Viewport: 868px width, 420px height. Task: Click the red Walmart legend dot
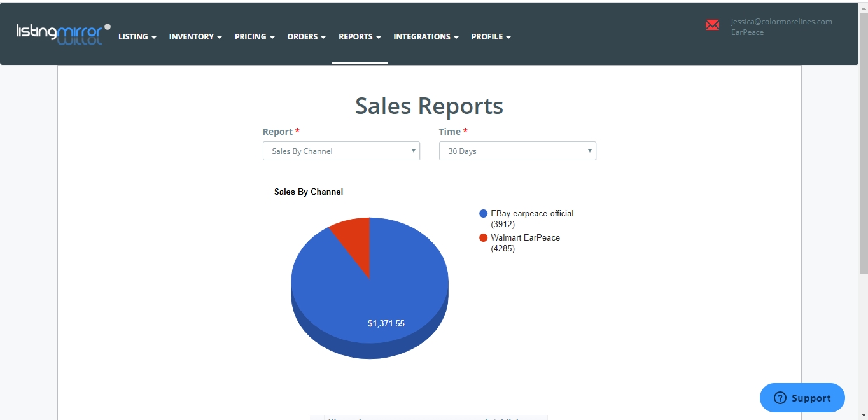pyautogui.click(x=484, y=238)
